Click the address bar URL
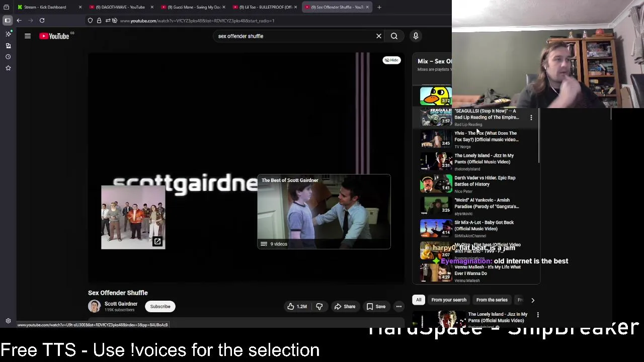The image size is (644, 362). click(197, 21)
